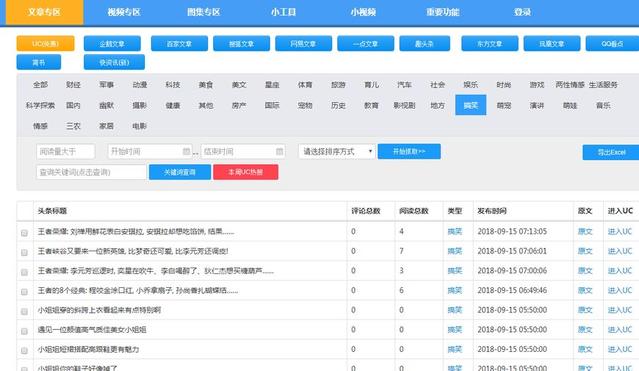Check the row dated 2018-09-15 07:13:05
The image size is (639, 371).
pos(24,233)
